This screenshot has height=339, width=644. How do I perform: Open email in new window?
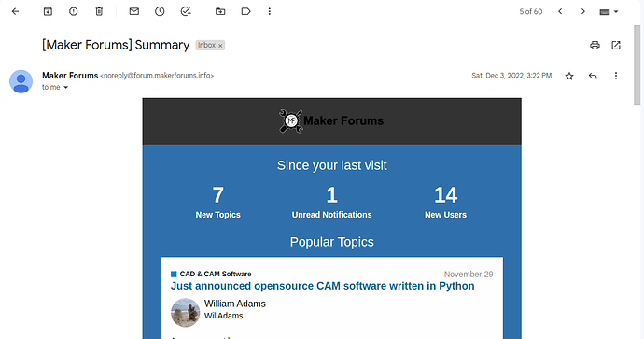[x=616, y=45]
